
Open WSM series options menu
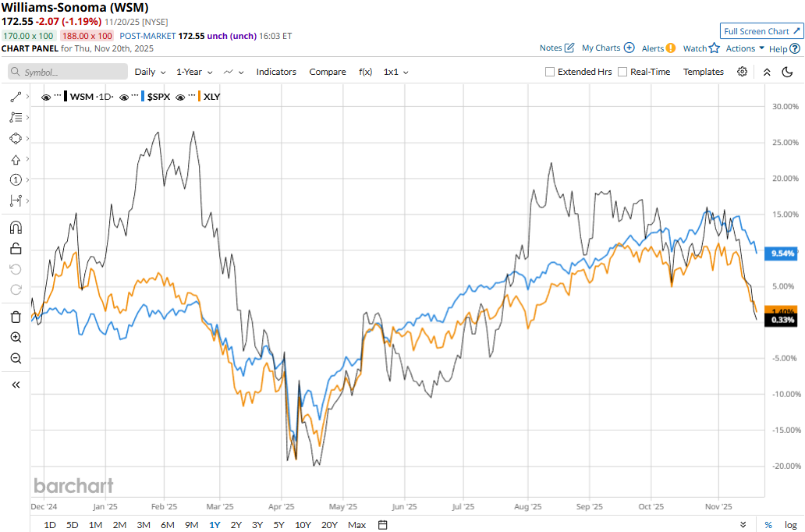[x=58, y=96]
